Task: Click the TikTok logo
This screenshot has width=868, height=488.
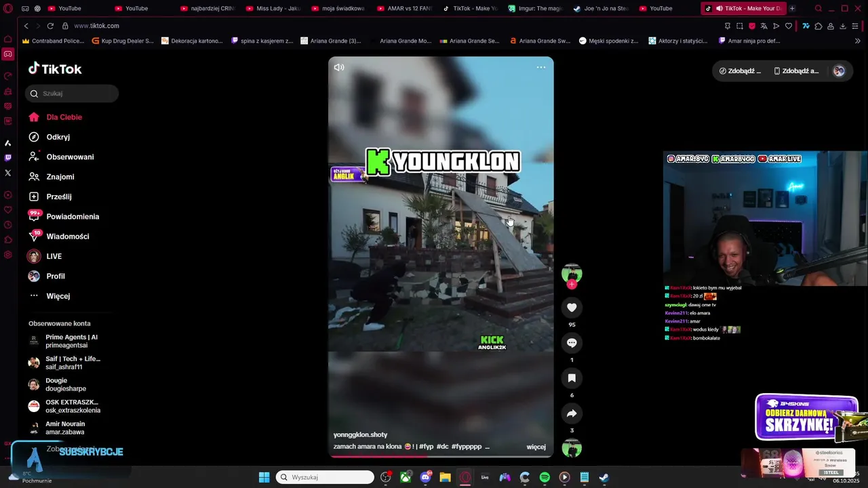Action: [x=55, y=68]
